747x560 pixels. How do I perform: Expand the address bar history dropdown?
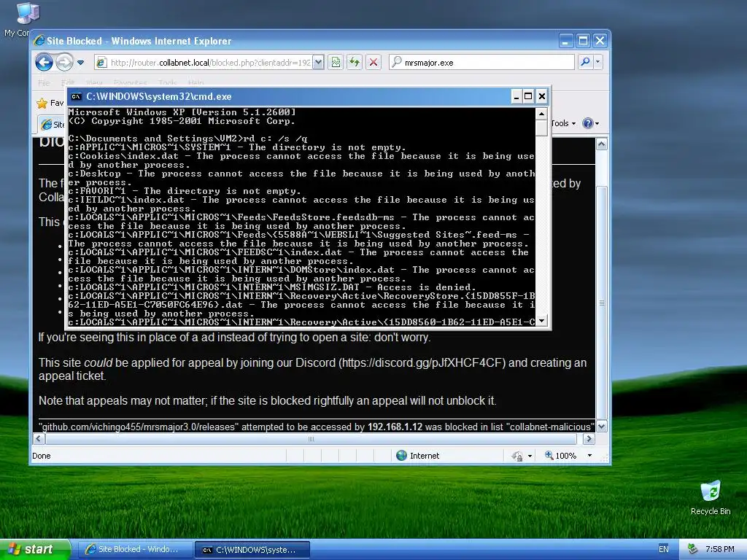pyautogui.click(x=318, y=63)
